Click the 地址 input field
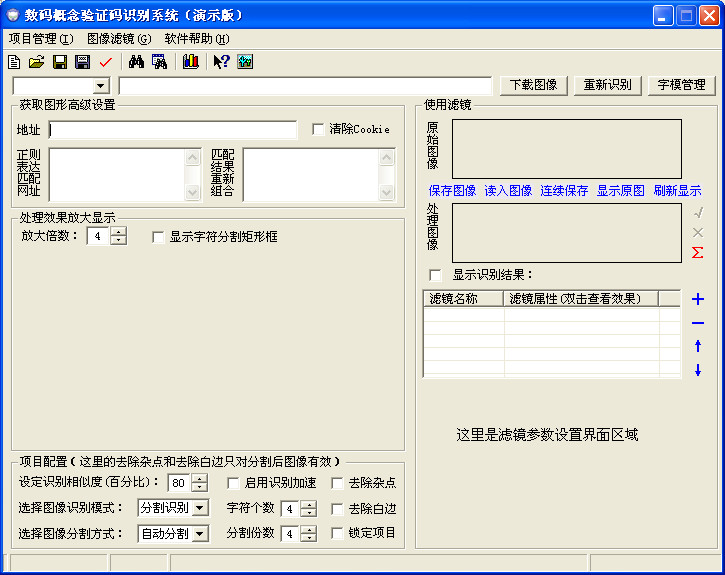The width and height of the screenshot is (725, 575). [x=172, y=130]
